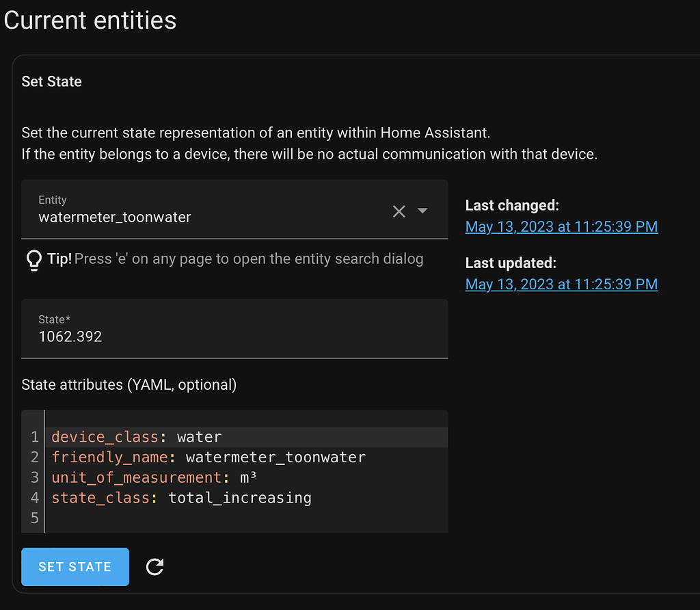Click the refresh icon beside Set State
Screen dimensions: 700x610
coord(154,566)
